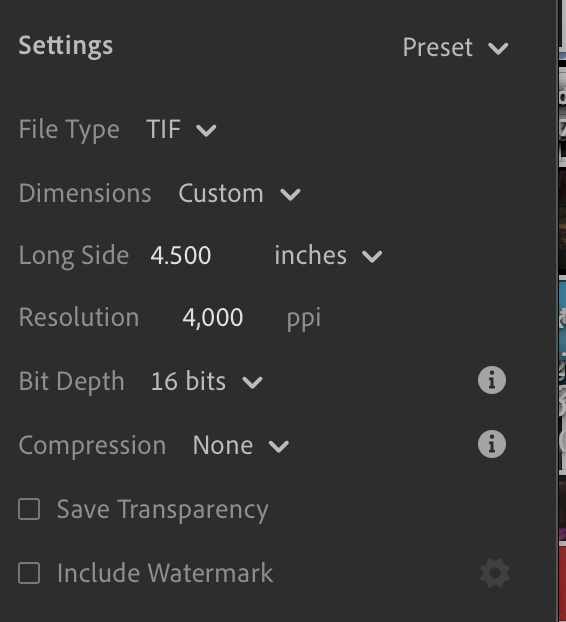Click the Preset chevron arrow
This screenshot has height=622, width=566.
click(x=498, y=49)
